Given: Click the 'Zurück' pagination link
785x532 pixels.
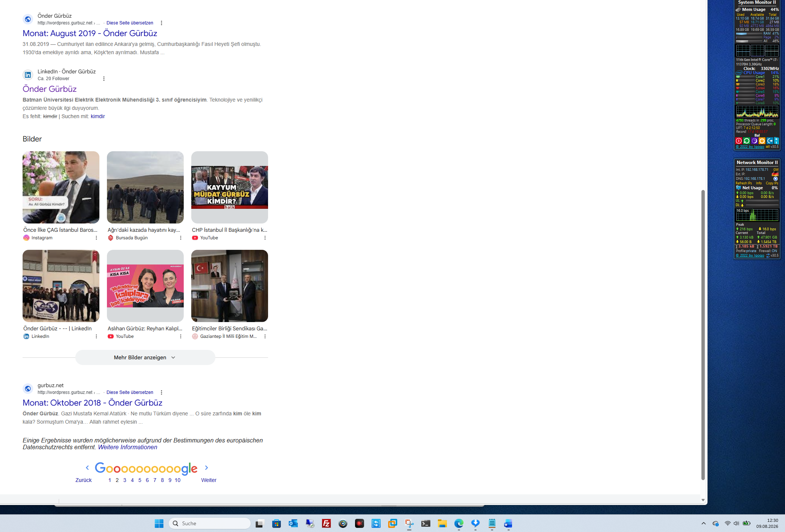Looking at the screenshot, I should pyautogui.click(x=84, y=480).
